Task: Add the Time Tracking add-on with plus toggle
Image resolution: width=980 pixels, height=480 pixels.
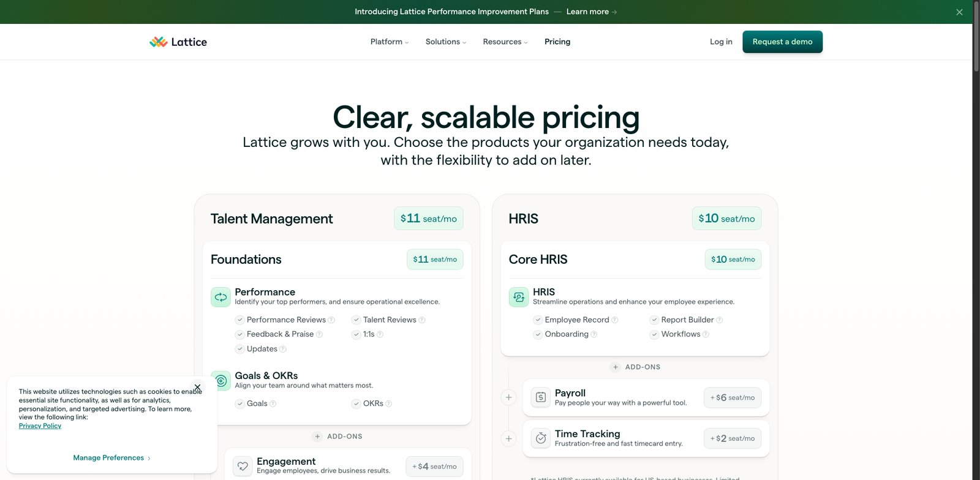Action: (x=508, y=438)
